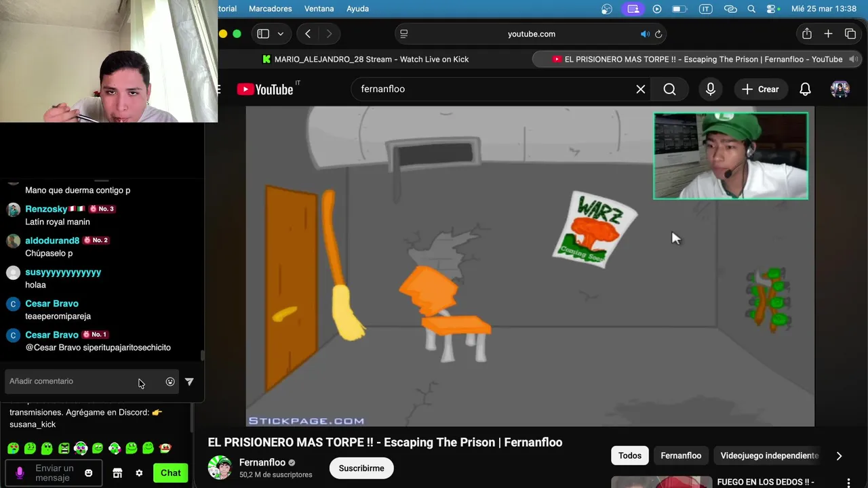Click Renzosky username in chat
Screen dimensions: 868x488
click(x=46, y=209)
